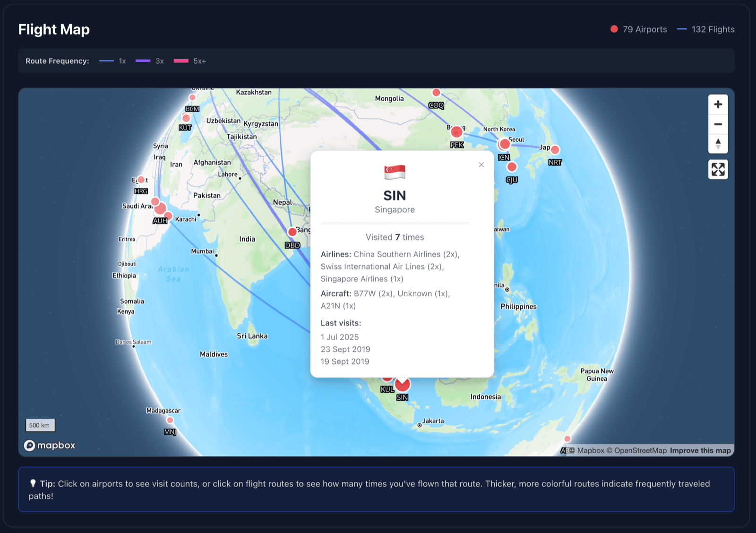Screen dimensions: 756x533
Task: Click the '23 Sept 2019' visit date
Action: [x=345, y=349]
